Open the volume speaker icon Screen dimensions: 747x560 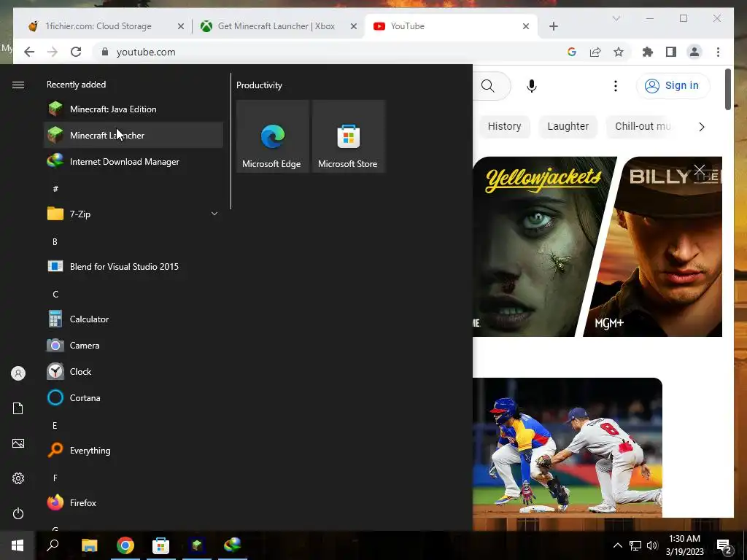coord(652,545)
